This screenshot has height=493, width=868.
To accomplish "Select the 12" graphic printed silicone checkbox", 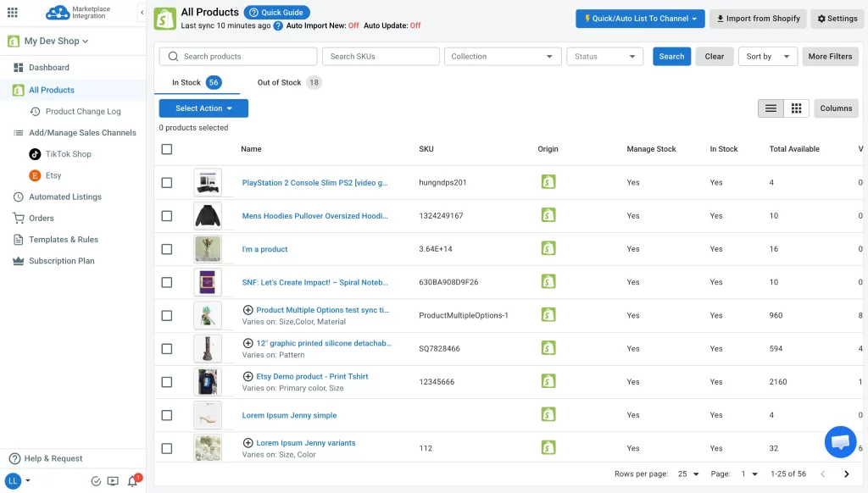I will (167, 349).
